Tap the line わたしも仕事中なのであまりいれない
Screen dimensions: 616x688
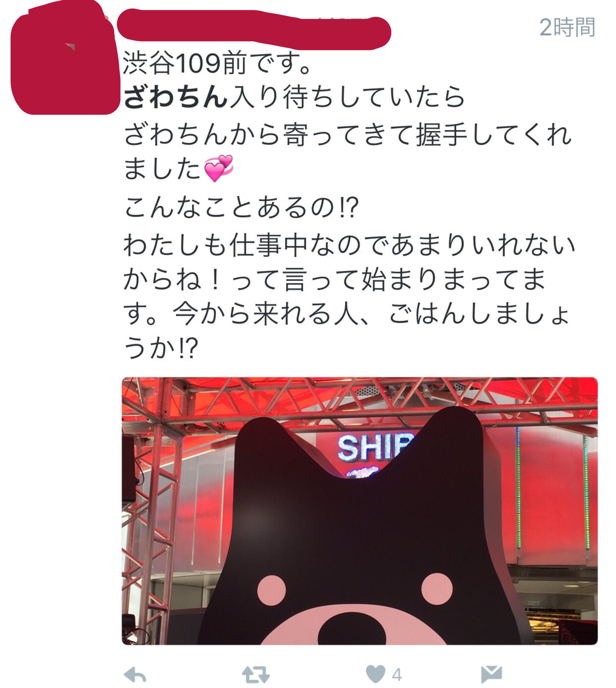tap(349, 245)
